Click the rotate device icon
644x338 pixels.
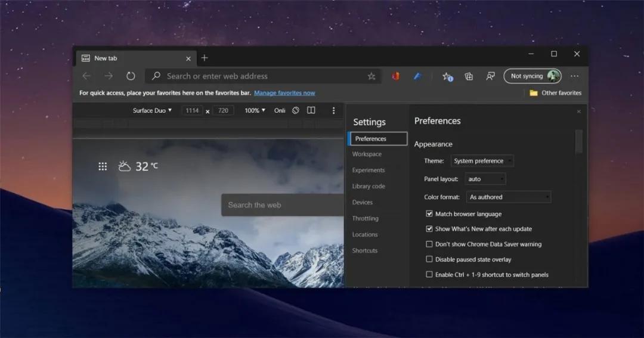click(296, 110)
